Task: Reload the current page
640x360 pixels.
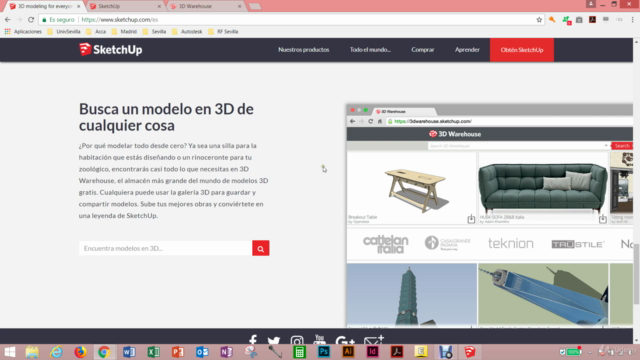Action: click(x=31, y=20)
